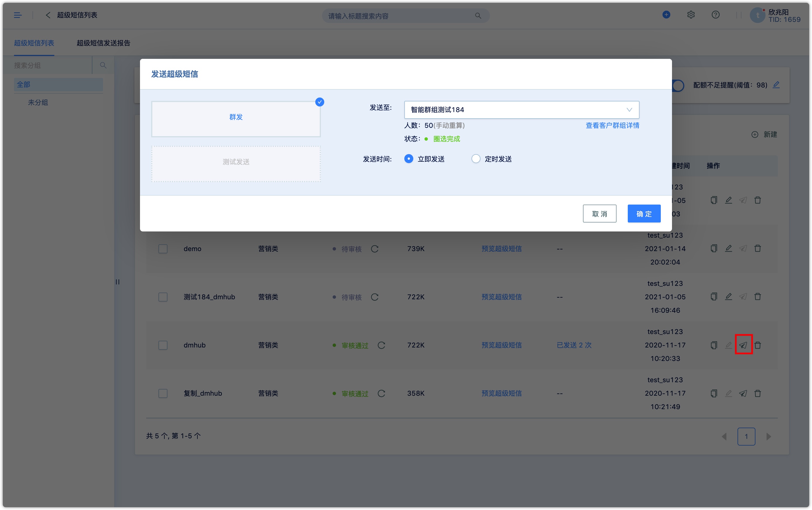Edit the demo row message
This screenshot has height=510, width=812.
(x=729, y=249)
